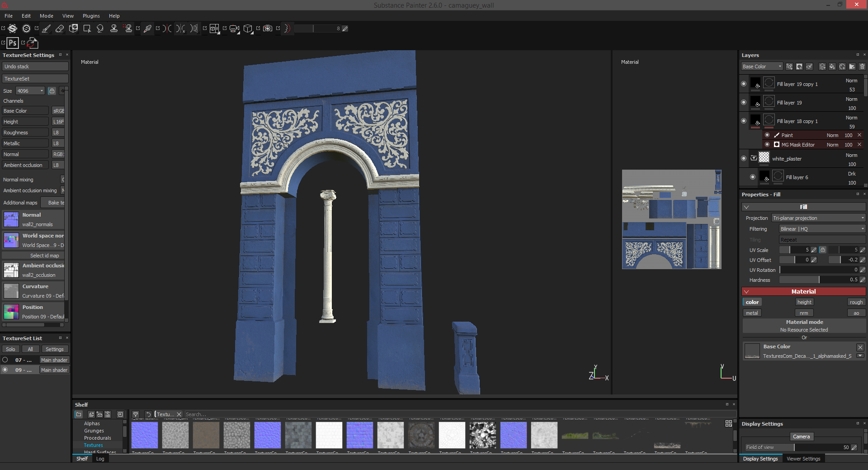Toggle the rough channel button

coord(856,302)
